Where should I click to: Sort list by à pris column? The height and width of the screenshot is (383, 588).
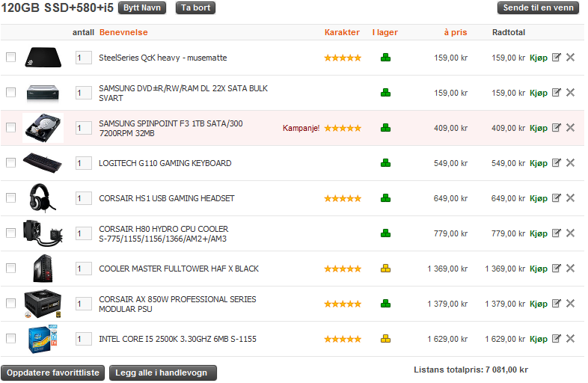pos(456,32)
